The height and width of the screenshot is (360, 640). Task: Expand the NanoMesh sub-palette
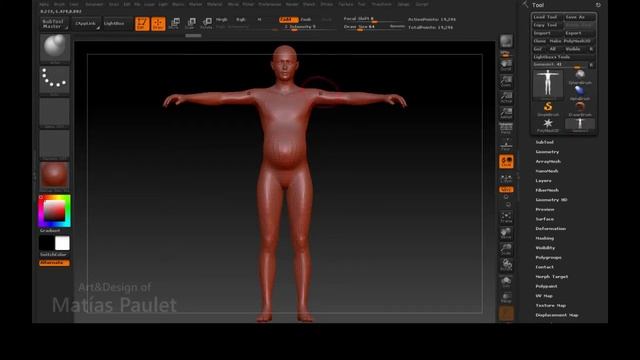[547, 171]
